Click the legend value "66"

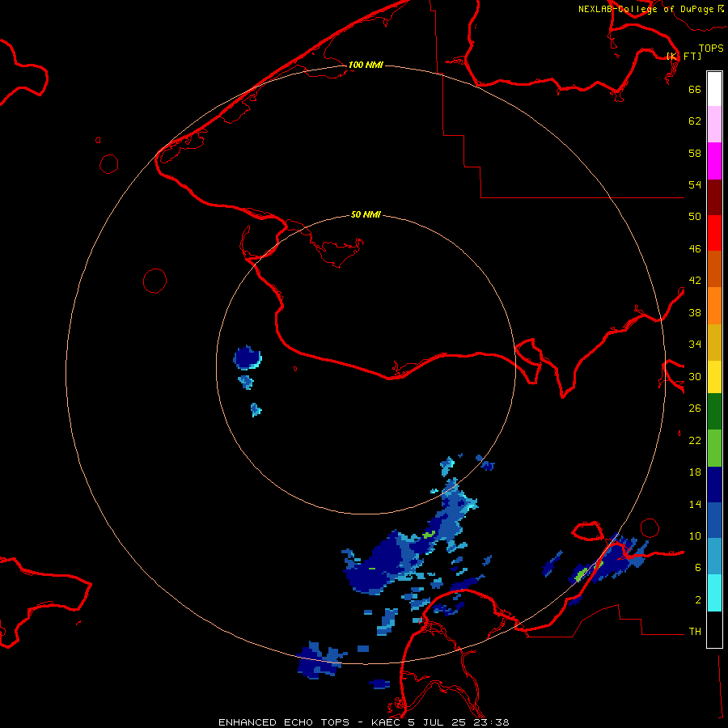[x=695, y=89]
